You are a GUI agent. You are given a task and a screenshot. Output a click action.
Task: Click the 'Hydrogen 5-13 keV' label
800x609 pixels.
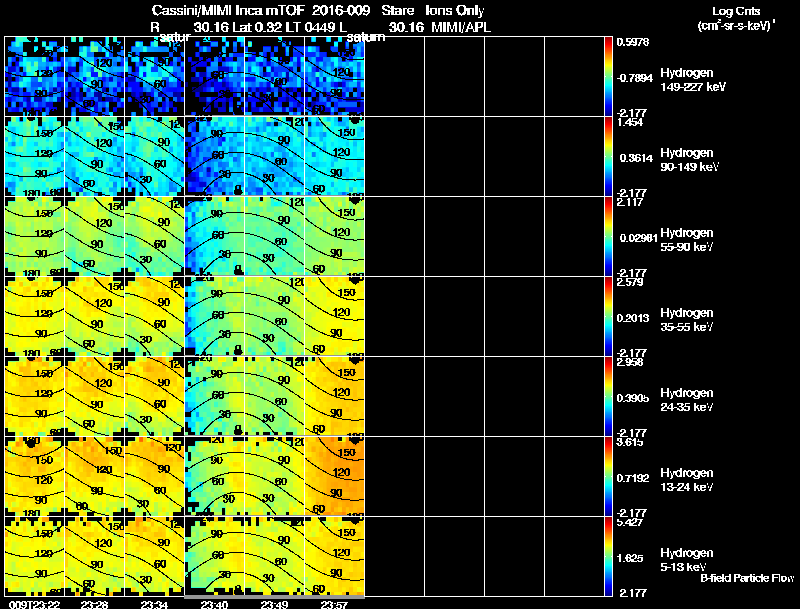click(x=687, y=560)
